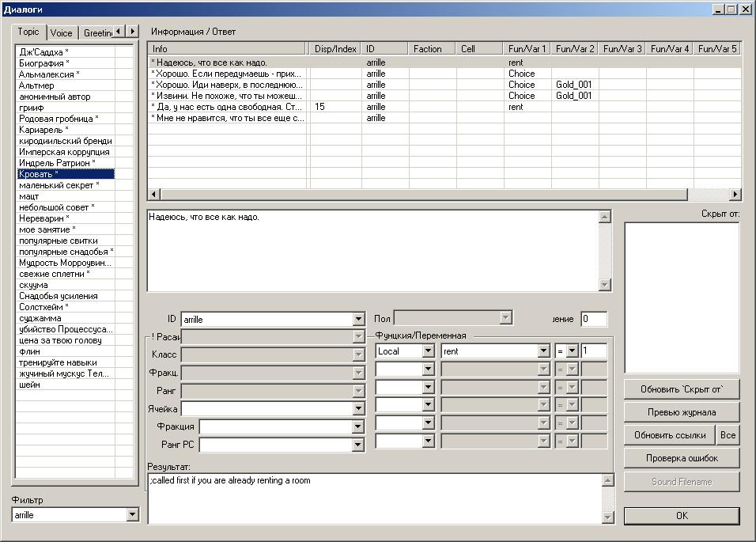This screenshot has height=542, width=756.
Task: Click down arrow of the response text scrollbar
Action: (605, 285)
